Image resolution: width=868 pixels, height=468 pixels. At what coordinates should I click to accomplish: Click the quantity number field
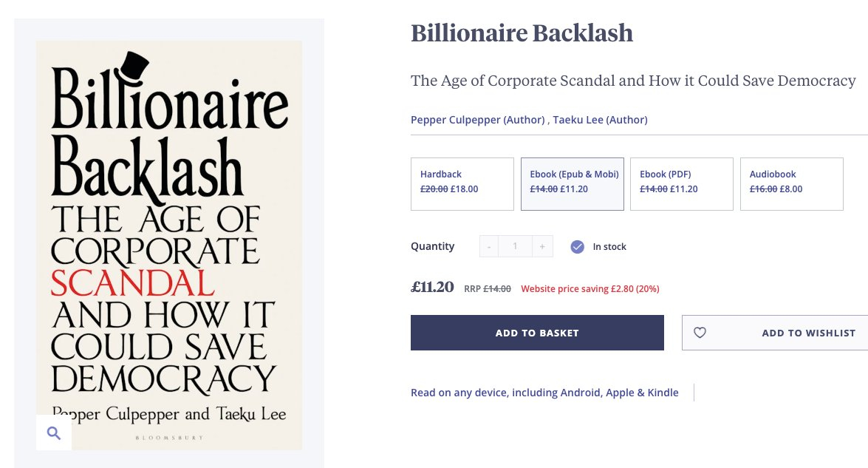point(515,247)
